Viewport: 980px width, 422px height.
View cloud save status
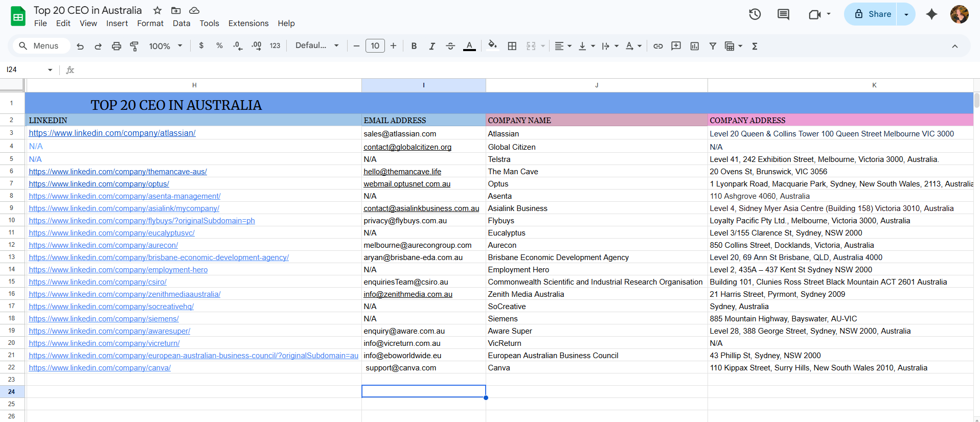tap(194, 10)
